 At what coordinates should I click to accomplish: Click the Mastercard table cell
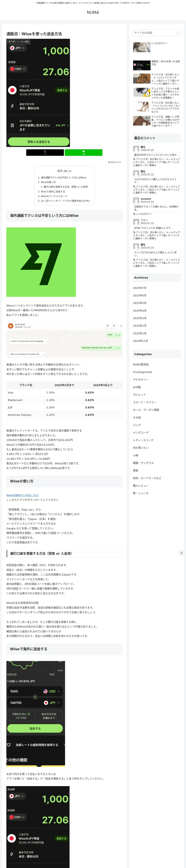(x=26, y=400)
